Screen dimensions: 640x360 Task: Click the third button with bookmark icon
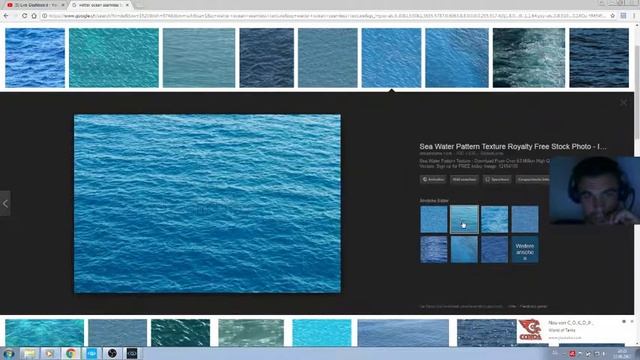[x=497, y=179]
